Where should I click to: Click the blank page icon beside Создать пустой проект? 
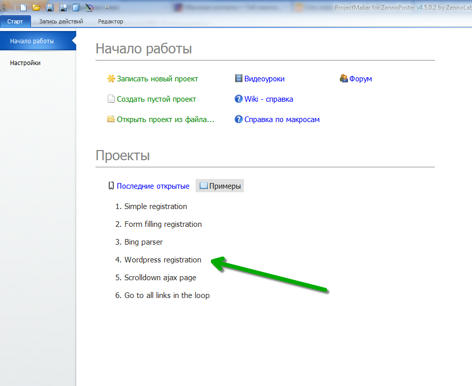[x=111, y=99]
